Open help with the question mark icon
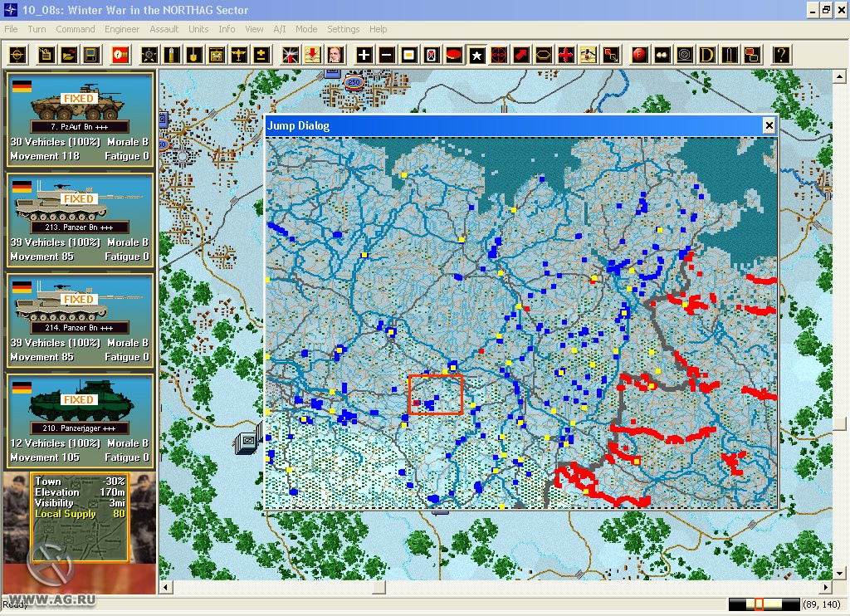This screenshot has height=616, width=850. [780, 55]
